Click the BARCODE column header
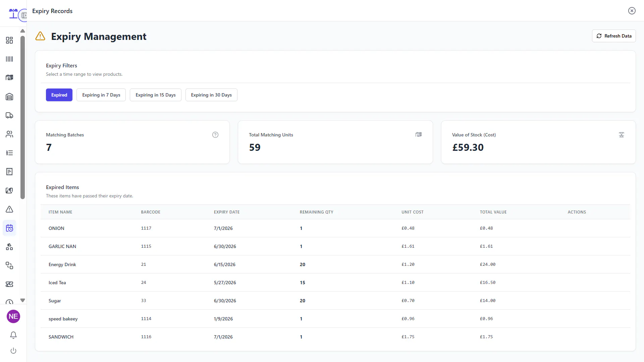This screenshot has width=644, height=362. click(151, 212)
